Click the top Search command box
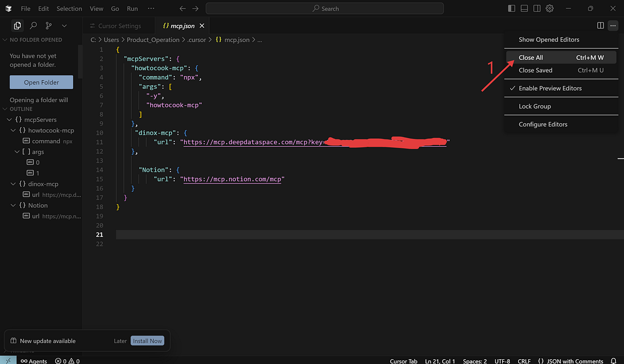Viewport: 624px width, 364px height. [x=324, y=8]
